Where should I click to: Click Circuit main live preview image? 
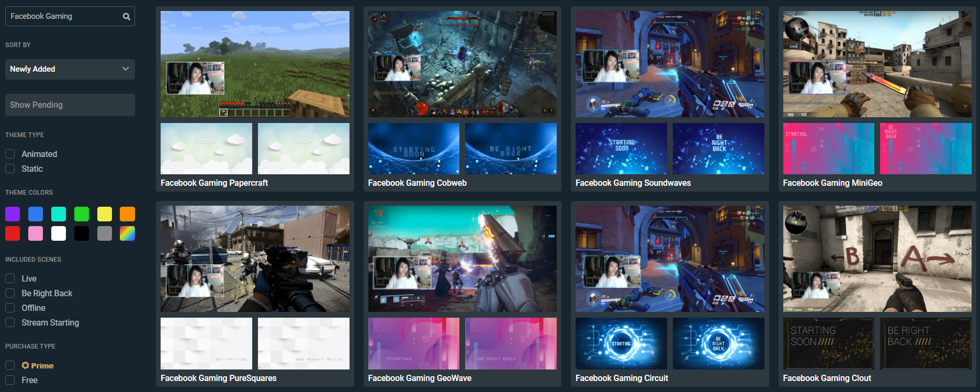click(670, 259)
